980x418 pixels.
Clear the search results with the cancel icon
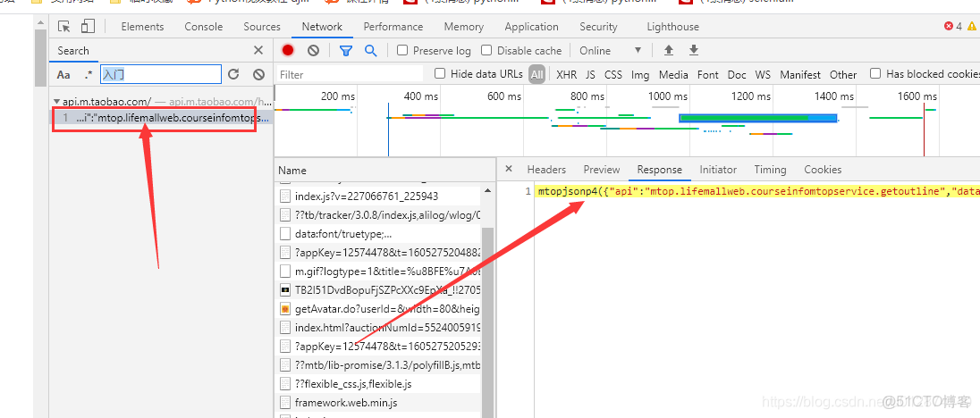tap(258, 75)
